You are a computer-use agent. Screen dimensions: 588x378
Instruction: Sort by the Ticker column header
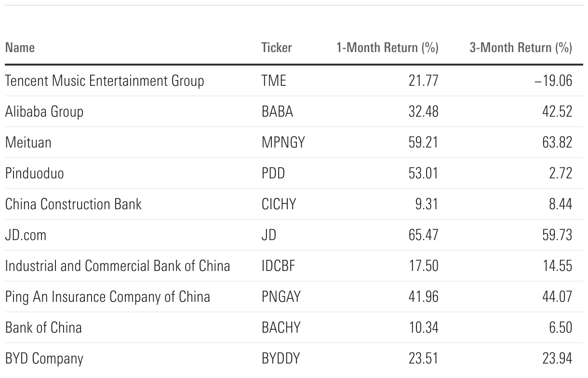pos(276,48)
